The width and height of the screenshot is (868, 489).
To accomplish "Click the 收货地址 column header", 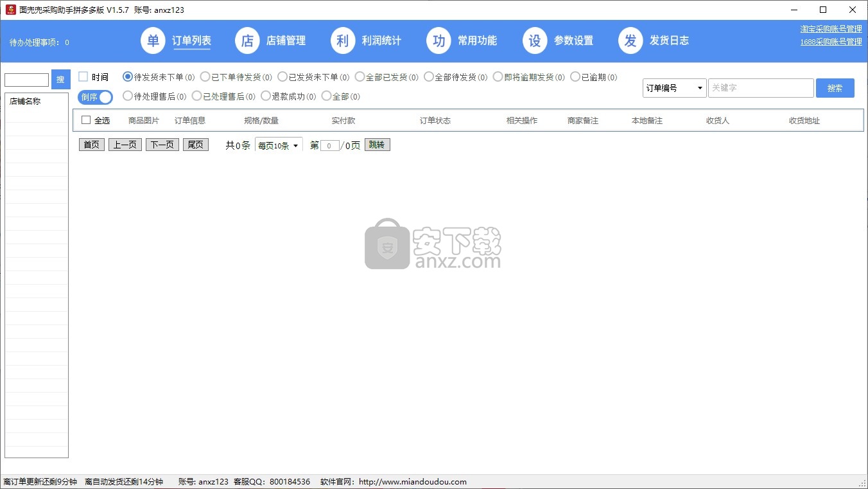I will pyautogui.click(x=804, y=120).
